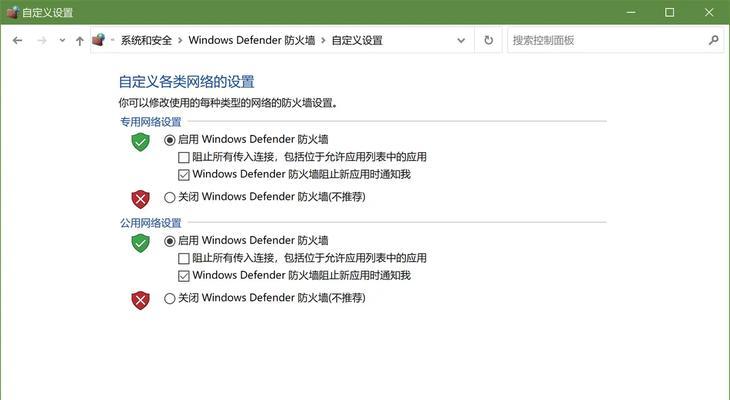Open Windows Defender 防火墙 breadcrumb
This screenshot has width=730, height=400.
coord(252,41)
